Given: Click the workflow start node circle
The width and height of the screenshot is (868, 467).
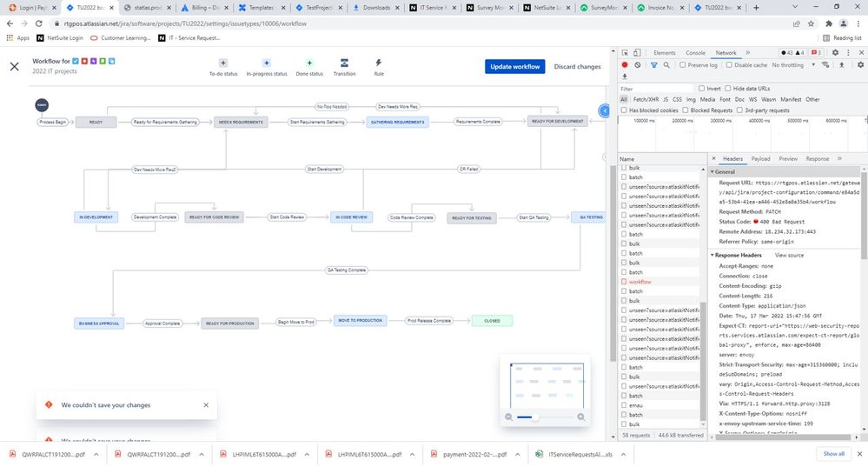Looking at the screenshot, I should [x=42, y=104].
